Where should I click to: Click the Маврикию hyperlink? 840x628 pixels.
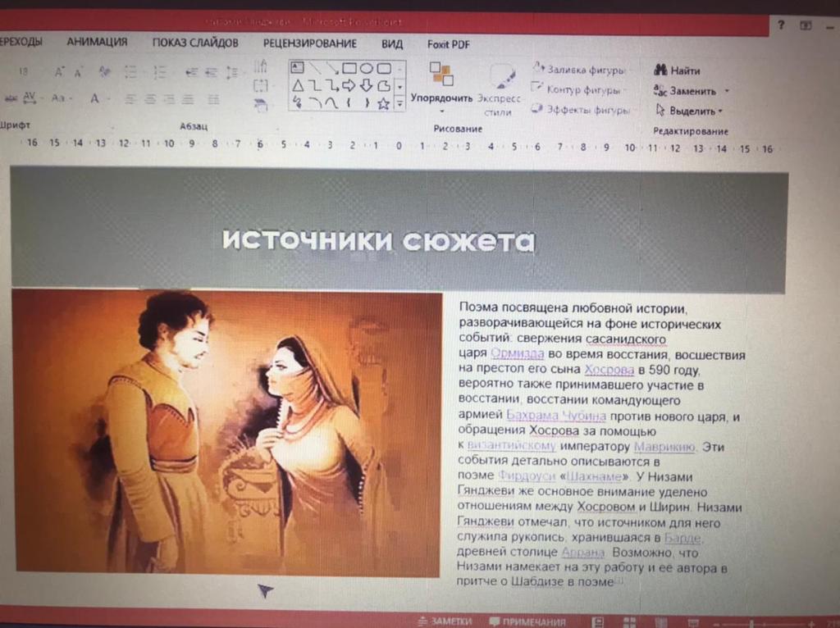click(664, 446)
